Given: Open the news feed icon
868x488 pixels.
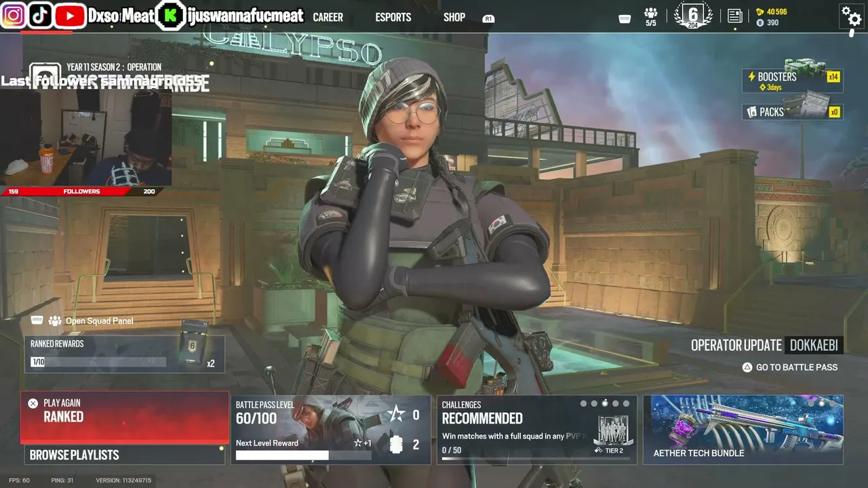Looking at the screenshot, I should [x=734, y=16].
